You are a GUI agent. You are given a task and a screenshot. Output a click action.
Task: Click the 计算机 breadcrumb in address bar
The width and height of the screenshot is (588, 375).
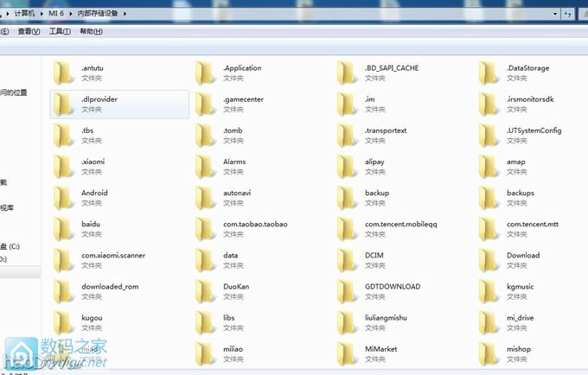tap(25, 13)
